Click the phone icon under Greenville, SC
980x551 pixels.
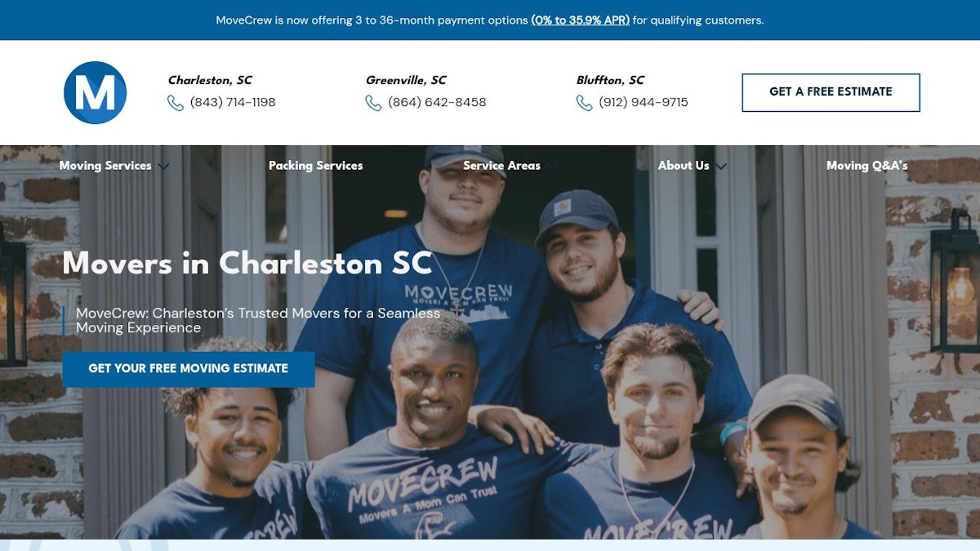373,103
